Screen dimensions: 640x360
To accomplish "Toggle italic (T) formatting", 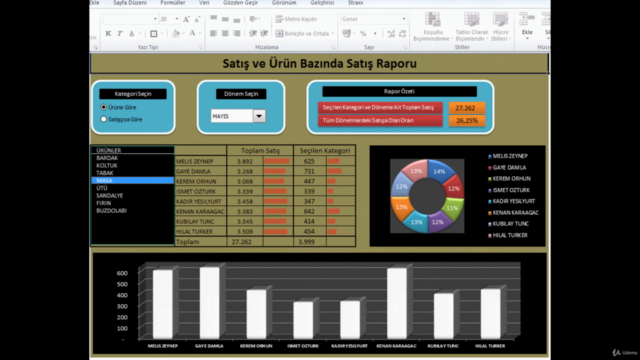I will pyautogui.click(x=120, y=33).
